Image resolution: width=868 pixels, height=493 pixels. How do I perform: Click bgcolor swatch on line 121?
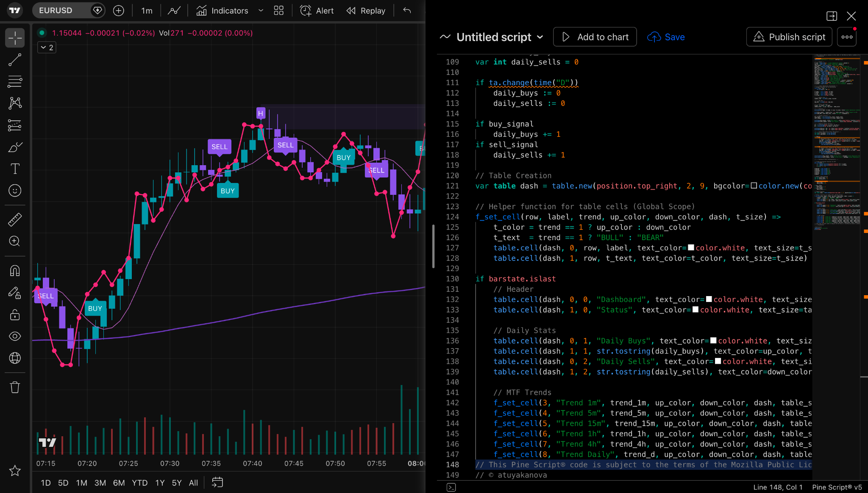754,186
